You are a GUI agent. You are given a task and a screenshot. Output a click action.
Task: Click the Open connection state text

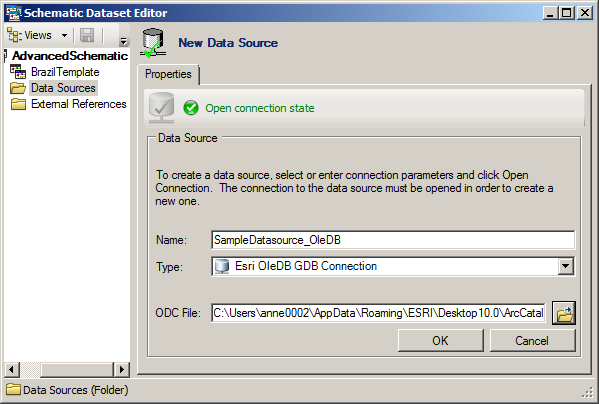coord(260,108)
